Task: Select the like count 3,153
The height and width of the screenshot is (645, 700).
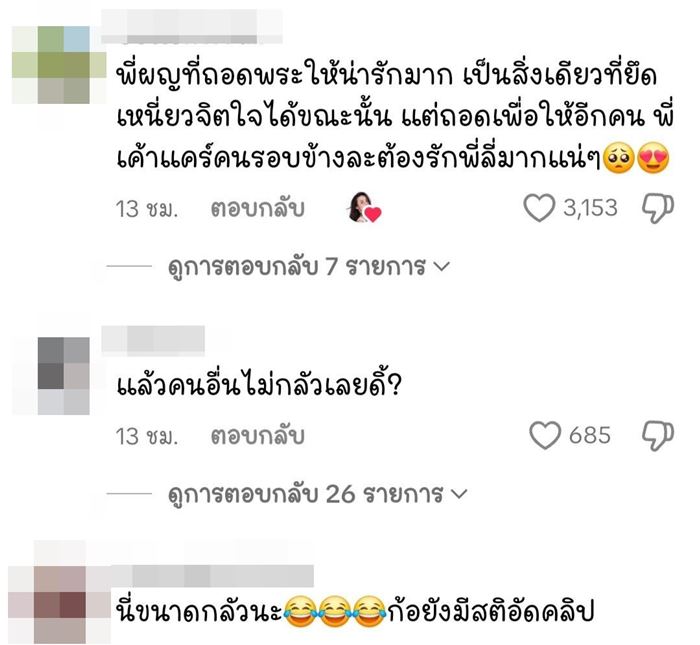Action: 590,208
